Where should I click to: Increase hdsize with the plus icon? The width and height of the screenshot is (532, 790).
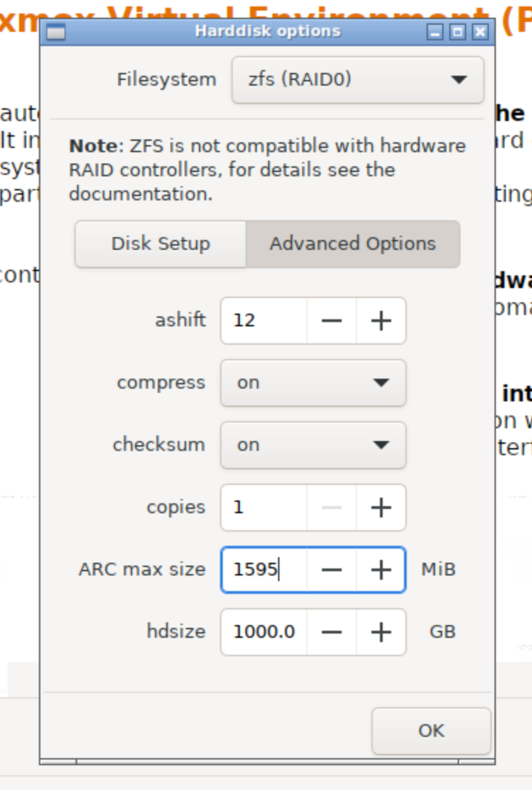click(x=381, y=632)
